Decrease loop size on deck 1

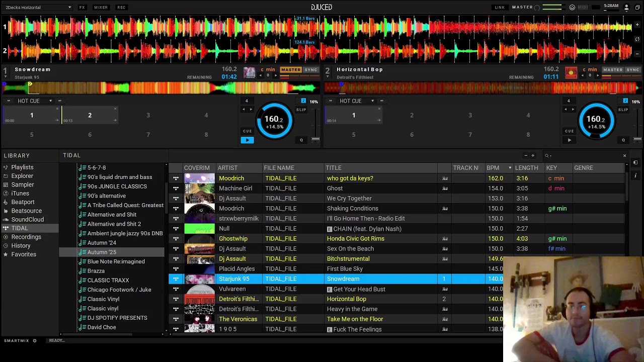pyautogui.click(x=244, y=109)
